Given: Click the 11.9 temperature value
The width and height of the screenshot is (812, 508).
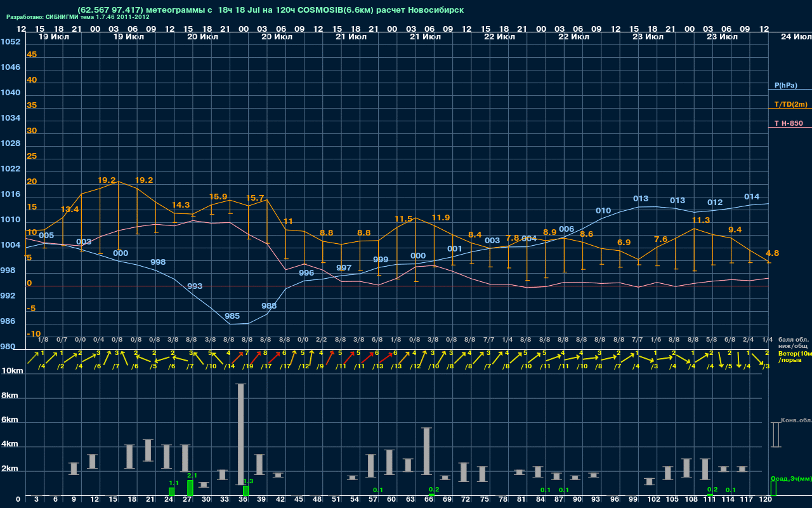Looking at the screenshot, I should (x=441, y=218).
